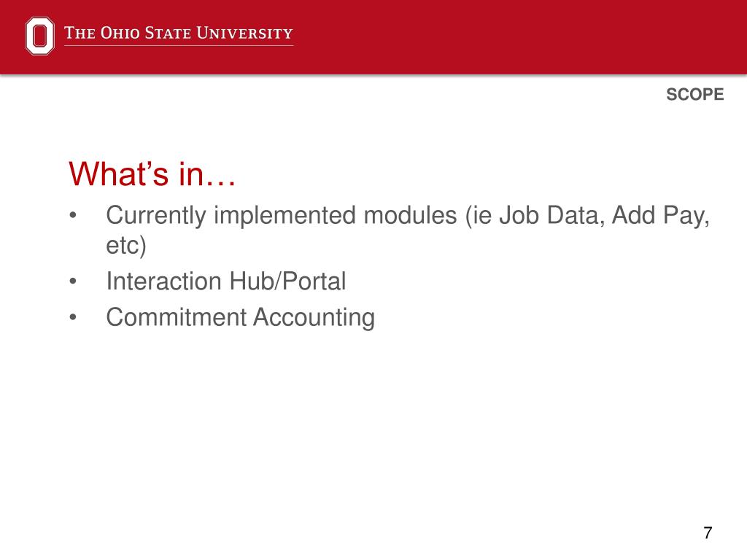The height and width of the screenshot is (560, 747).
Task: Click the Ohio State block O logo
Action: [x=39, y=36]
